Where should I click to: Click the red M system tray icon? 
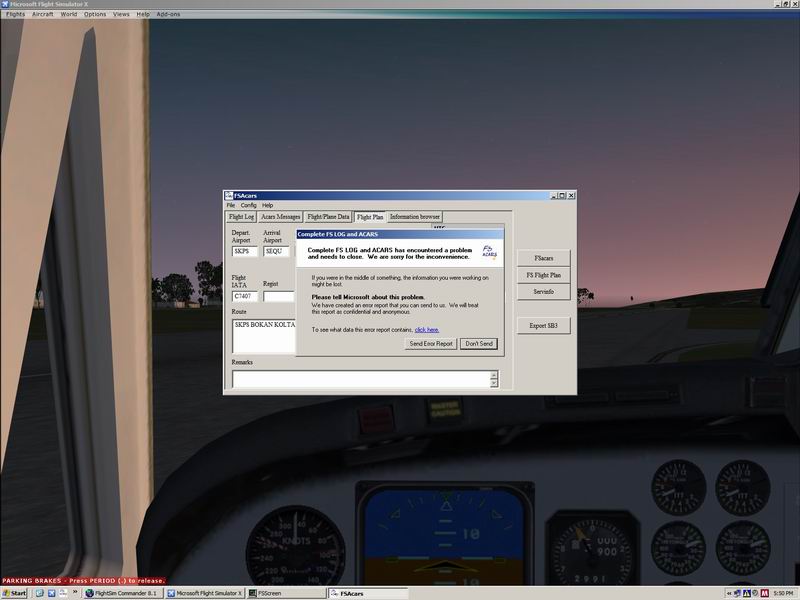pyautogui.click(x=765, y=593)
